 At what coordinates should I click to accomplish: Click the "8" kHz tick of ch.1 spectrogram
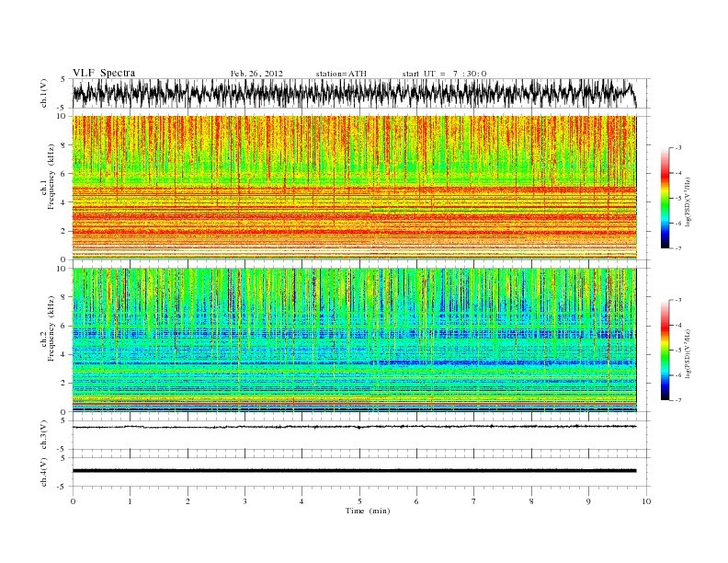click(64, 145)
